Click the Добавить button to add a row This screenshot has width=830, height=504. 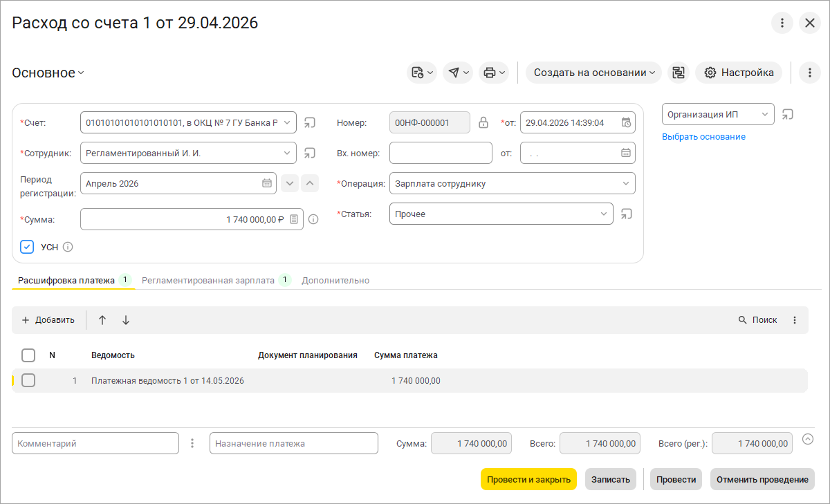tap(48, 320)
